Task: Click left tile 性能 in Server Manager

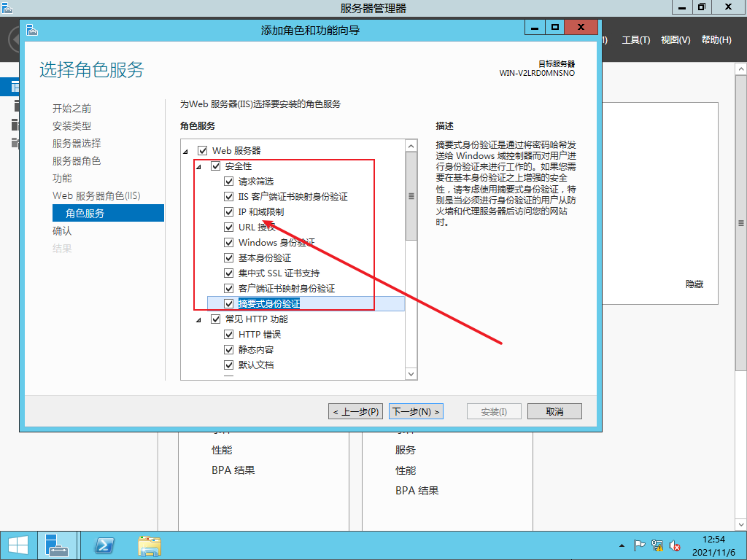Action: point(222,450)
